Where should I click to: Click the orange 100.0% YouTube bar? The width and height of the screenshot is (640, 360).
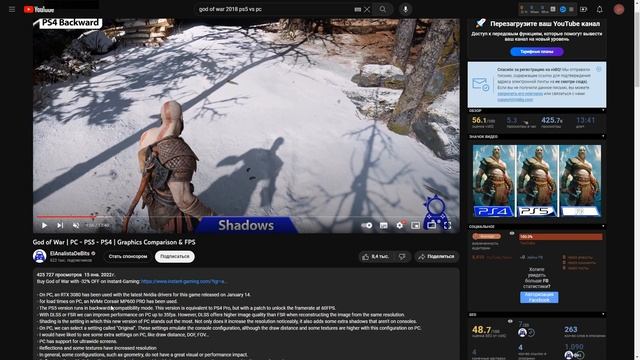(560, 237)
